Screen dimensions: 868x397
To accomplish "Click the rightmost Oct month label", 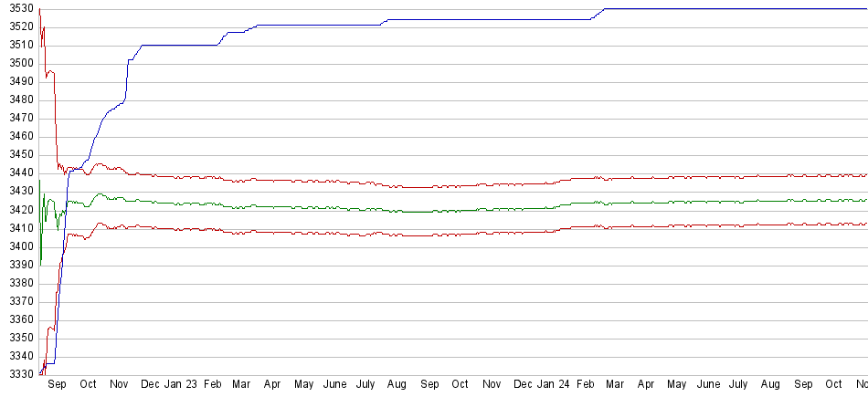I will (x=833, y=385).
